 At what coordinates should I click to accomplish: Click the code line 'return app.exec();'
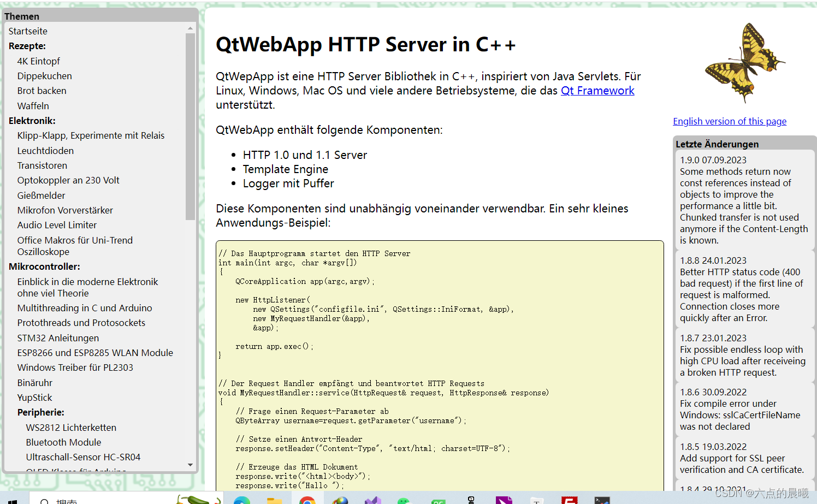click(275, 346)
